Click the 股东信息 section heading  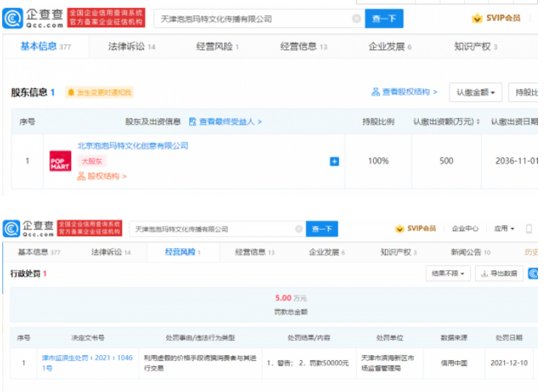30,92
